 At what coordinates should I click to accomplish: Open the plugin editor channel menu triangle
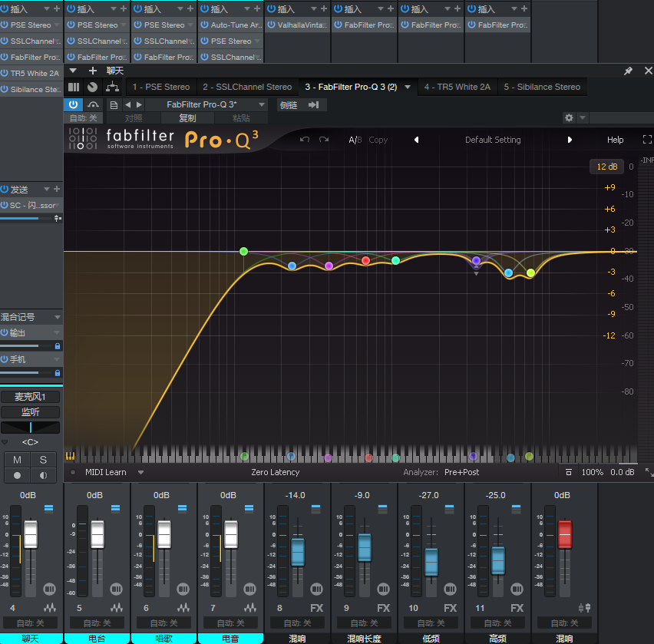point(73,71)
